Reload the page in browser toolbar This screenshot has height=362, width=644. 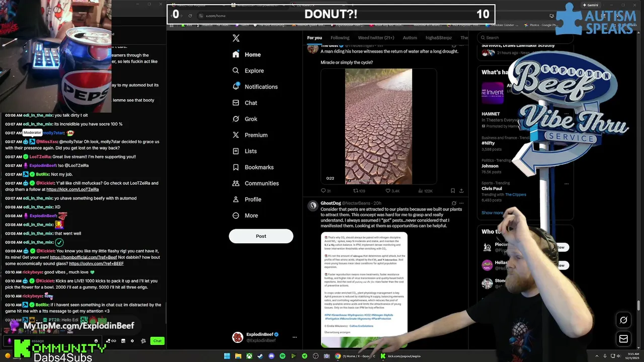click(x=190, y=16)
